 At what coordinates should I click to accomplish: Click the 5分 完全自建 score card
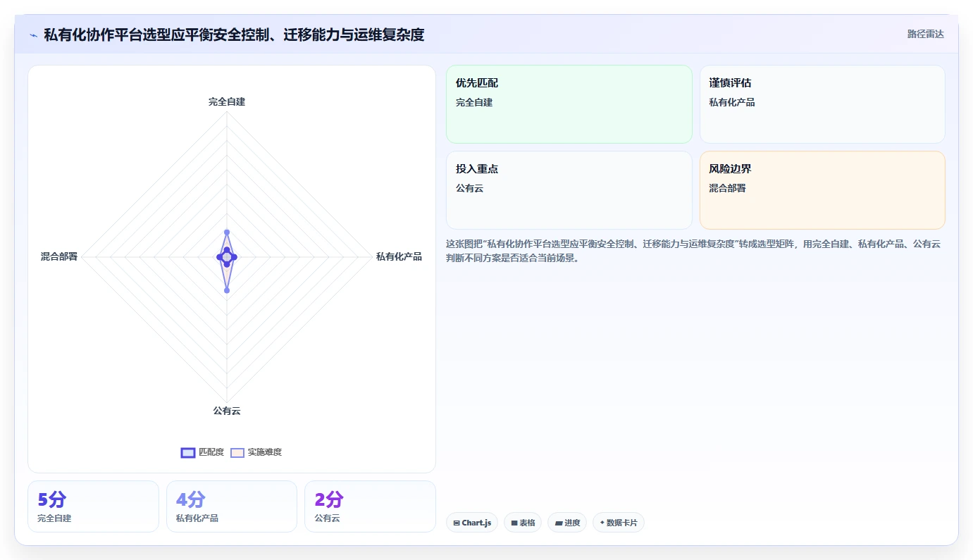(93, 506)
